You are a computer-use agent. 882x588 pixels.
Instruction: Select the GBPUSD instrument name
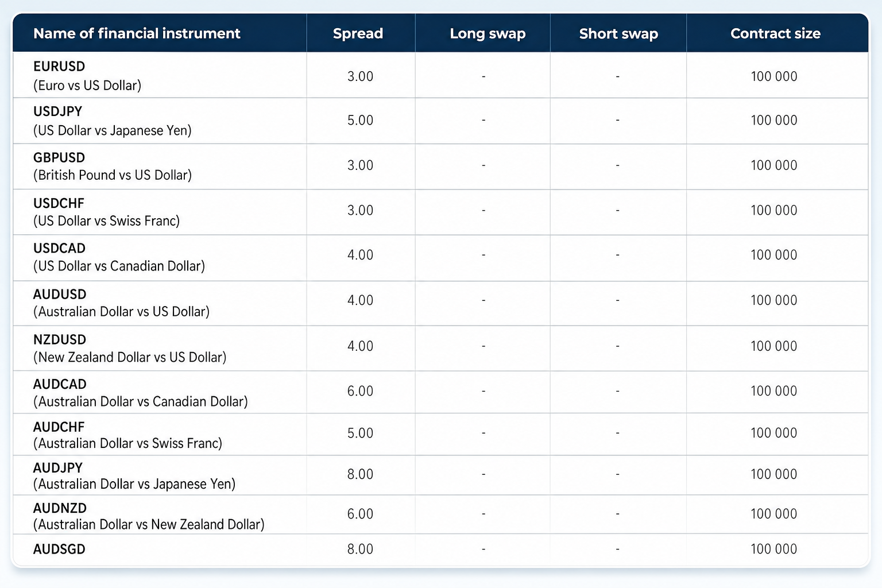click(59, 157)
